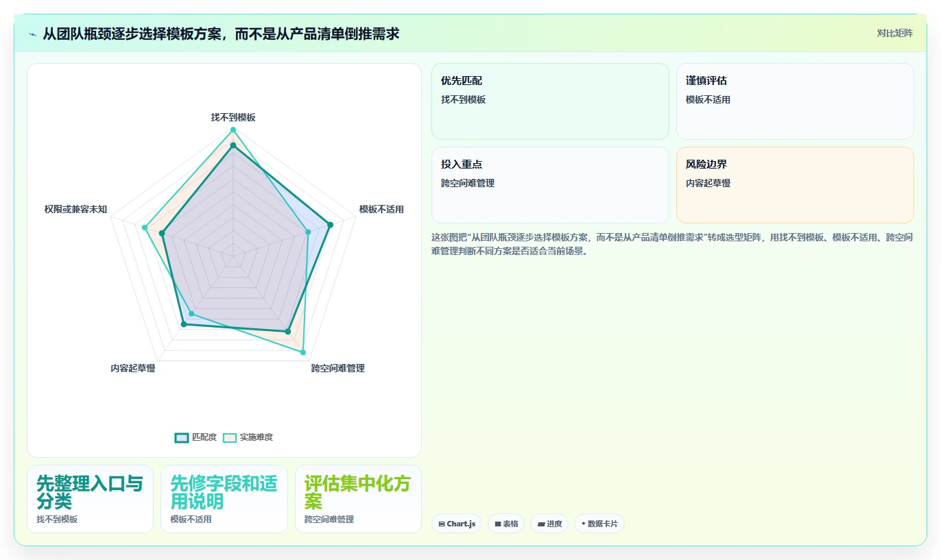Click the description paragraph under the cards
Viewport: 941px width, 560px height.
tap(672, 244)
